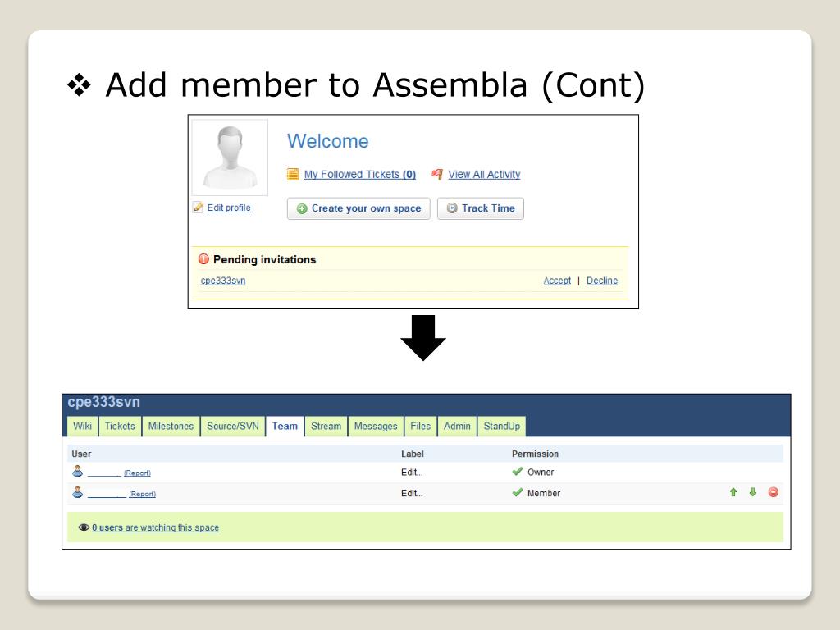Click (Report) link in the Member row
This screenshot has width=840, height=630.
[x=143, y=494]
